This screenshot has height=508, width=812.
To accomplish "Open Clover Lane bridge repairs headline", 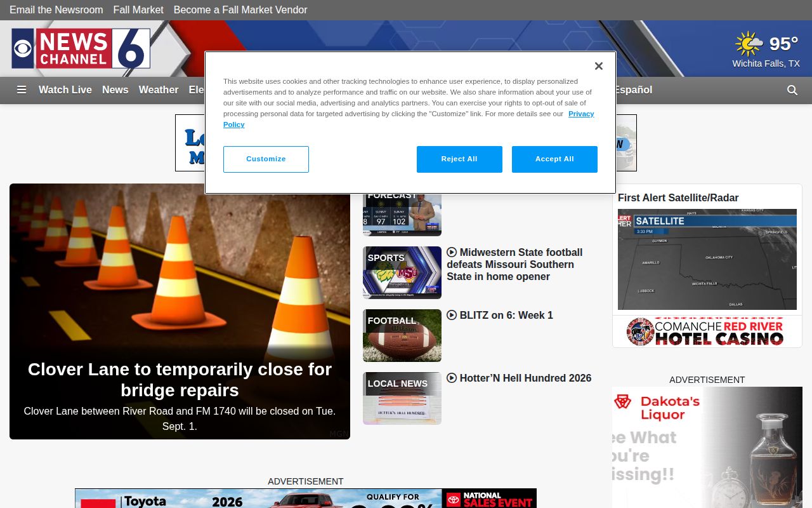I will [x=180, y=380].
